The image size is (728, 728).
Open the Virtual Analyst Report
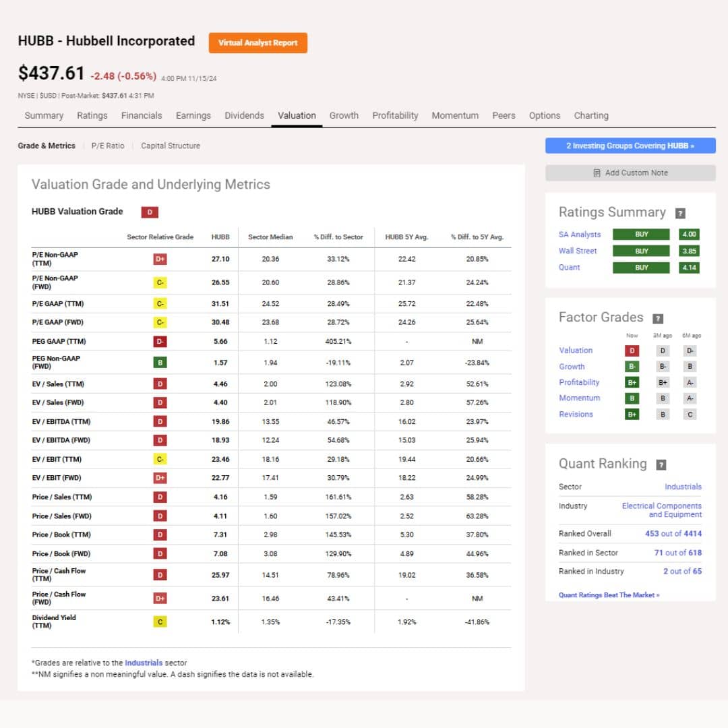257,42
